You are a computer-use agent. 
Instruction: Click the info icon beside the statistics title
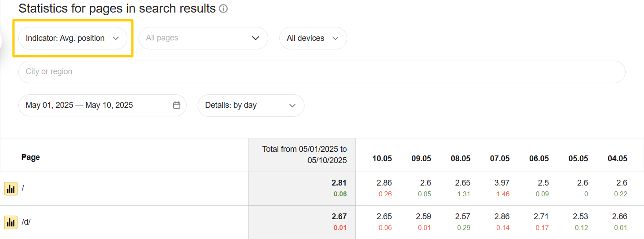[x=223, y=9]
